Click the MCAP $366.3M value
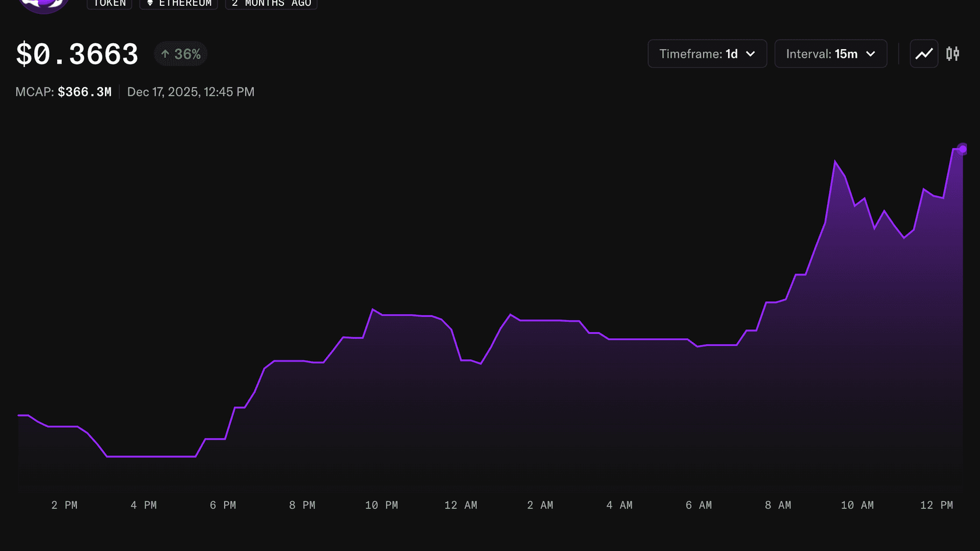 click(x=85, y=92)
